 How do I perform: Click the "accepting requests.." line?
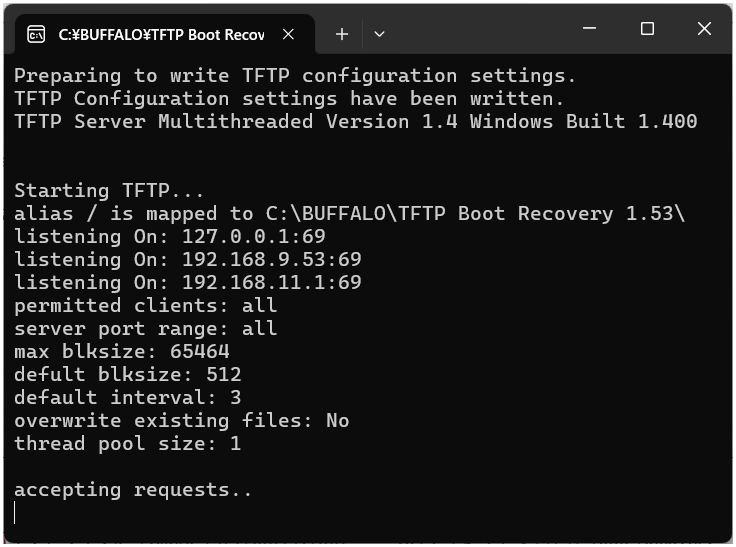click(x=133, y=490)
